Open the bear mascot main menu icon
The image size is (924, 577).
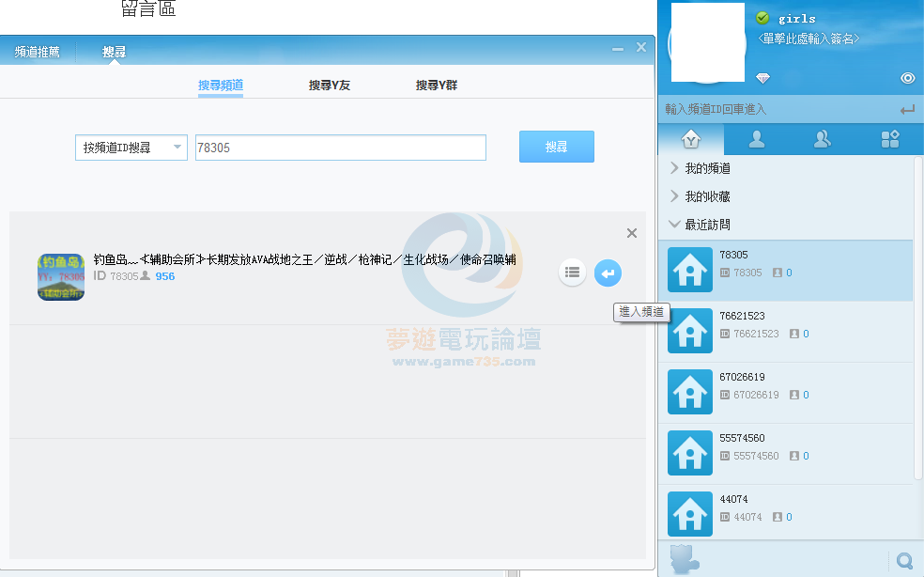coord(685,558)
